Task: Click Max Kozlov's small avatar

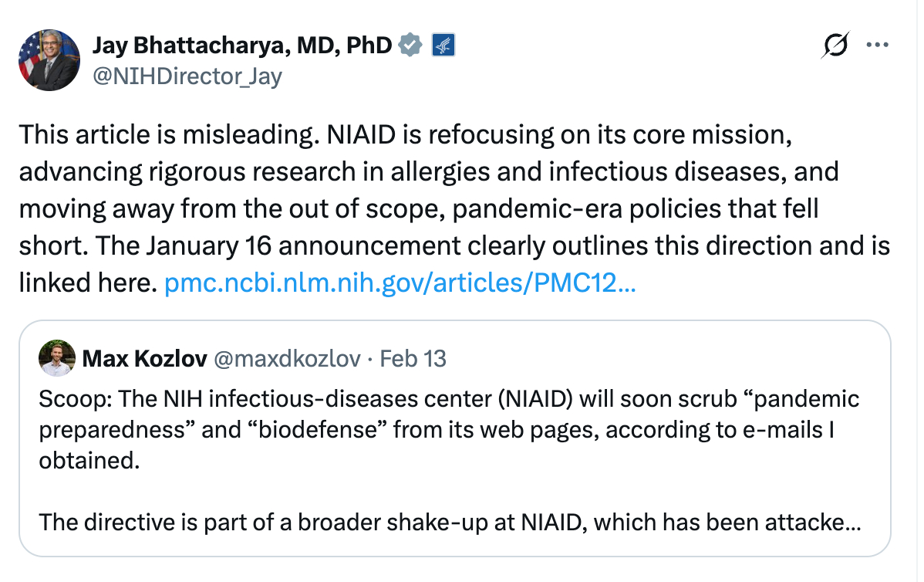Action: 57,358
